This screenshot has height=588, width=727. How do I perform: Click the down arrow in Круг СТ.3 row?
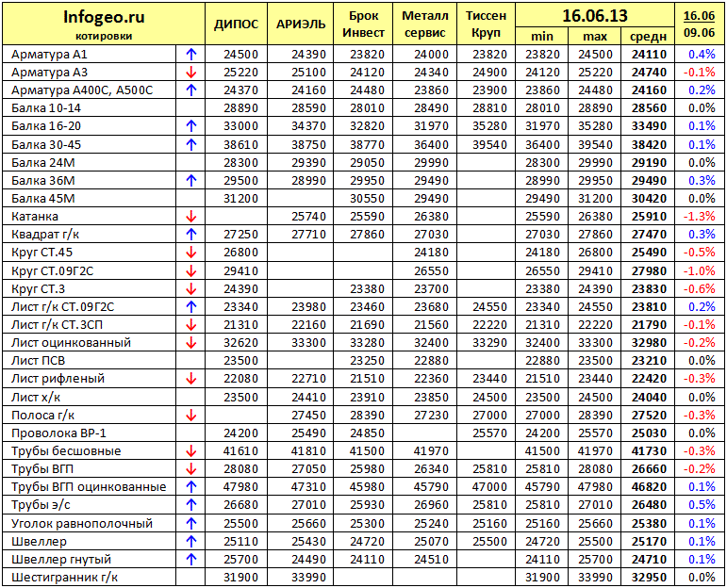[x=191, y=288]
